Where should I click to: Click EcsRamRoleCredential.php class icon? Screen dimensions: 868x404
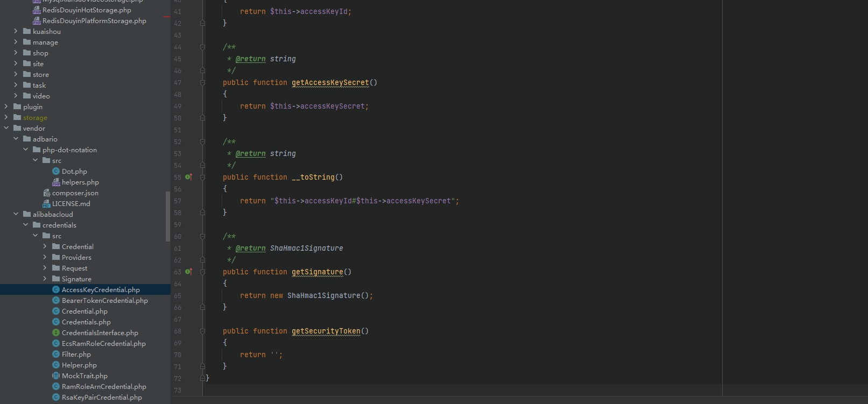coord(56,343)
